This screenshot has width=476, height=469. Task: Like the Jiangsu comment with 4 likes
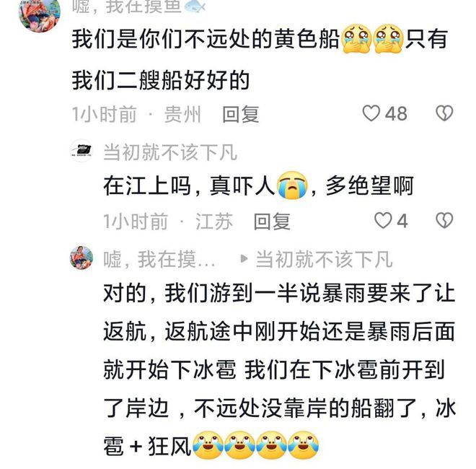tap(383, 220)
